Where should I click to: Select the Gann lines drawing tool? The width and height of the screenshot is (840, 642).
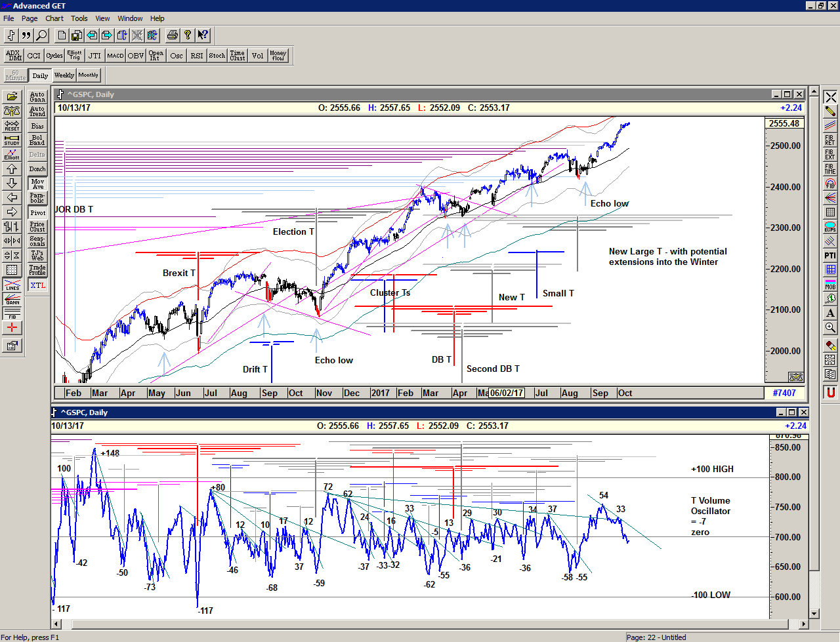pos(12,299)
